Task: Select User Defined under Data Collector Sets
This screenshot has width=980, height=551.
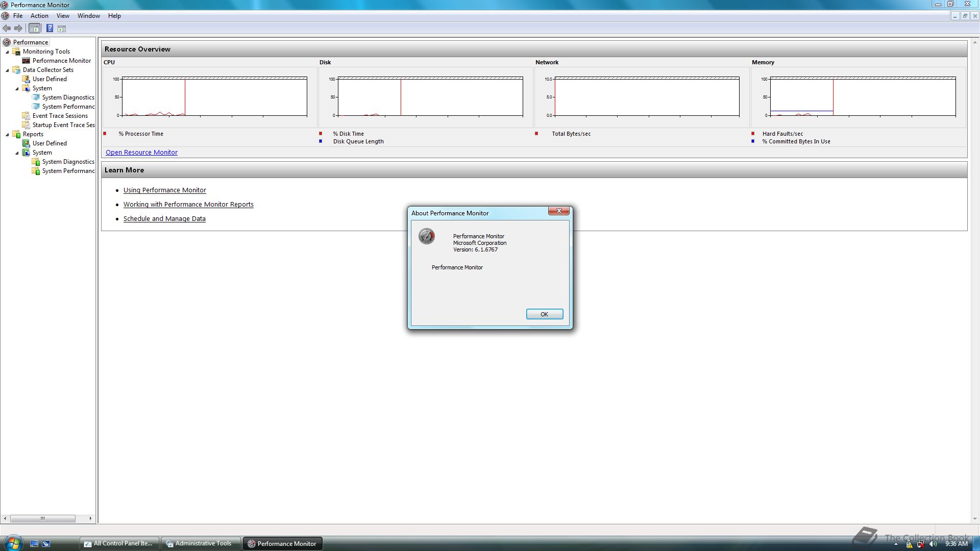Action: tap(50, 79)
